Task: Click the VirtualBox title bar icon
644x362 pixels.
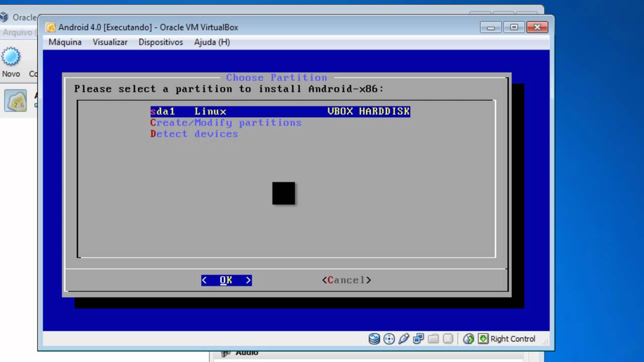Action: click(50, 27)
